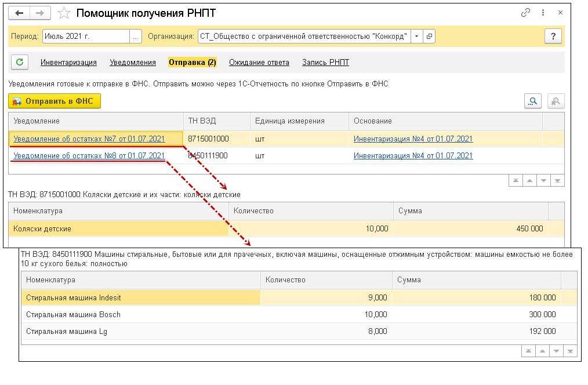Switch to the Инвентаризация tab
Image resolution: width=588 pixels, height=385 pixels.
(68, 63)
